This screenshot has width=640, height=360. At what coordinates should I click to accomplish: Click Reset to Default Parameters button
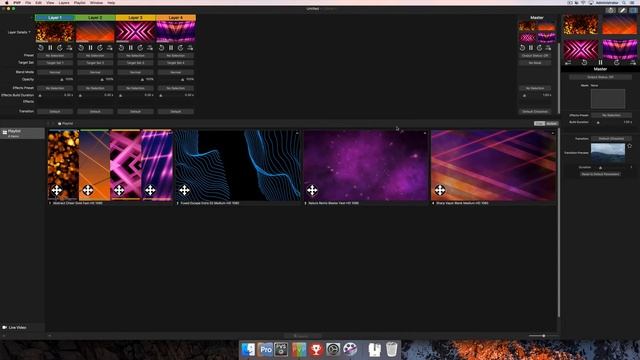(x=600, y=174)
